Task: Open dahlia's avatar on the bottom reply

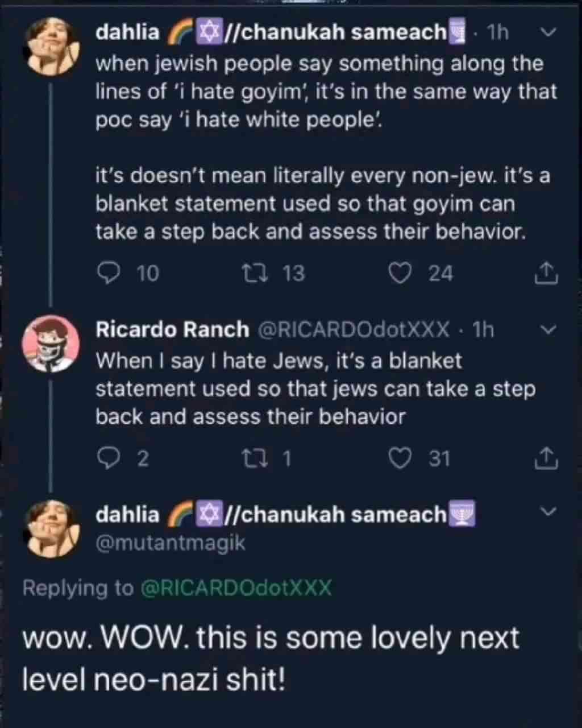Action: point(51,529)
